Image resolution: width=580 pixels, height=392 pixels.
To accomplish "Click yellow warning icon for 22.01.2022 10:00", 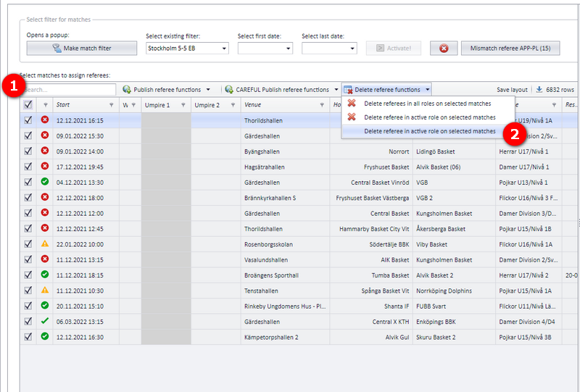I will (x=45, y=243).
